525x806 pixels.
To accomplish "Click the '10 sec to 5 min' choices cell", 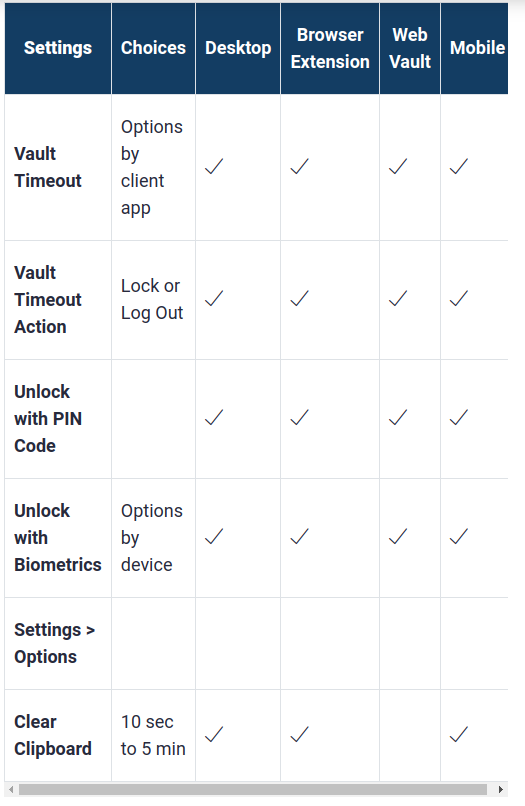I will pyautogui.click(x=153, y=735).
